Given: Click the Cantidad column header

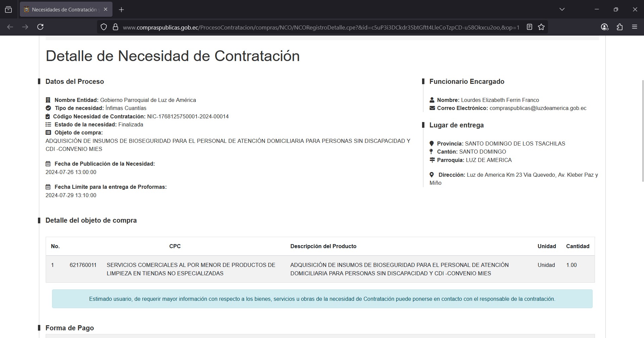Looking at the screenshot, I should 578,246.
